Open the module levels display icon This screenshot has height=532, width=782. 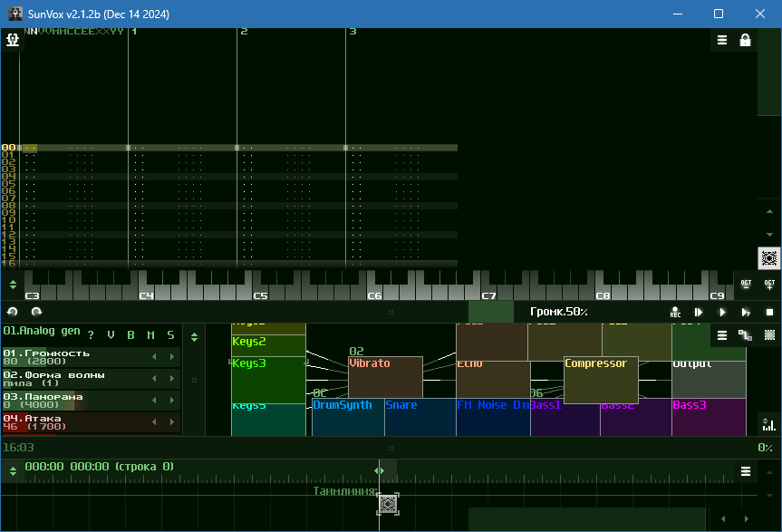click(x=769, y=424)
